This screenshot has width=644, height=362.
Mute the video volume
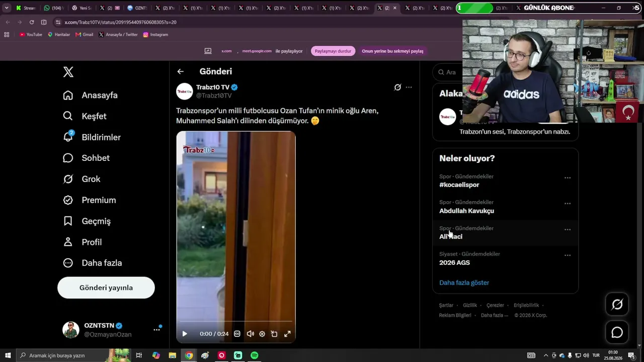(251, 334)
